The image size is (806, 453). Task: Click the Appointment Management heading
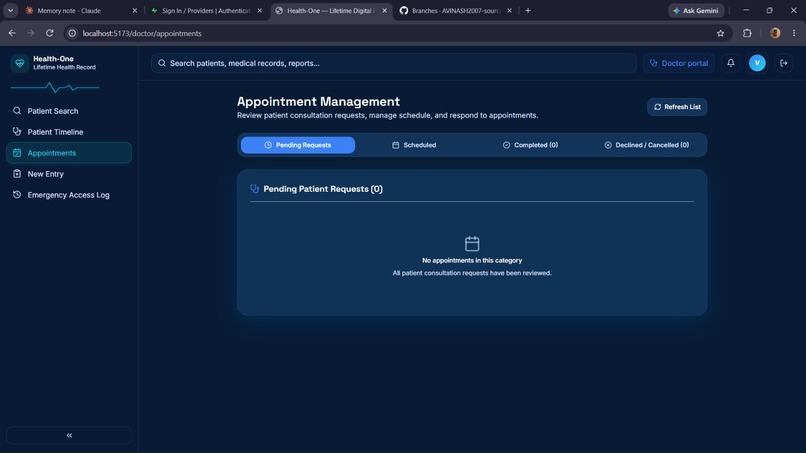[318, 102]
